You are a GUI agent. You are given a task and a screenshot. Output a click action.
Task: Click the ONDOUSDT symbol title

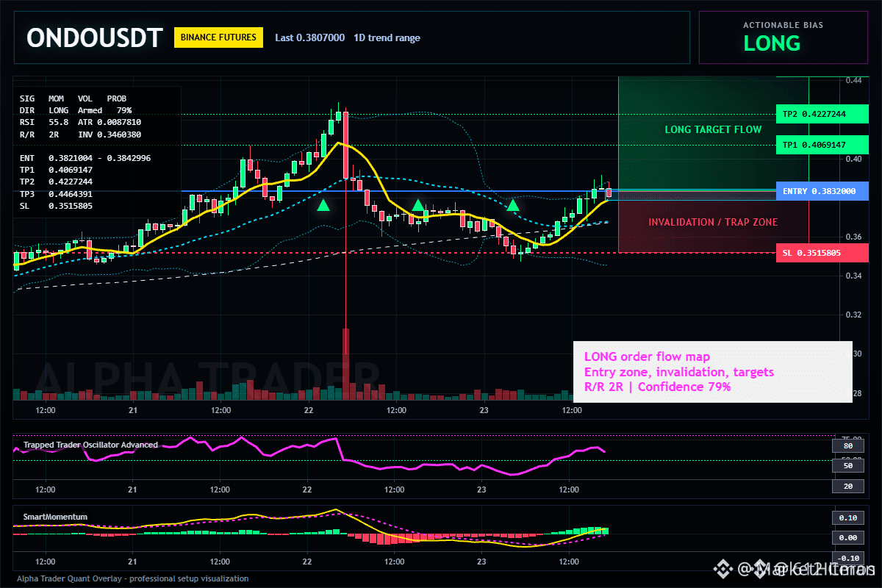(94, 37)
